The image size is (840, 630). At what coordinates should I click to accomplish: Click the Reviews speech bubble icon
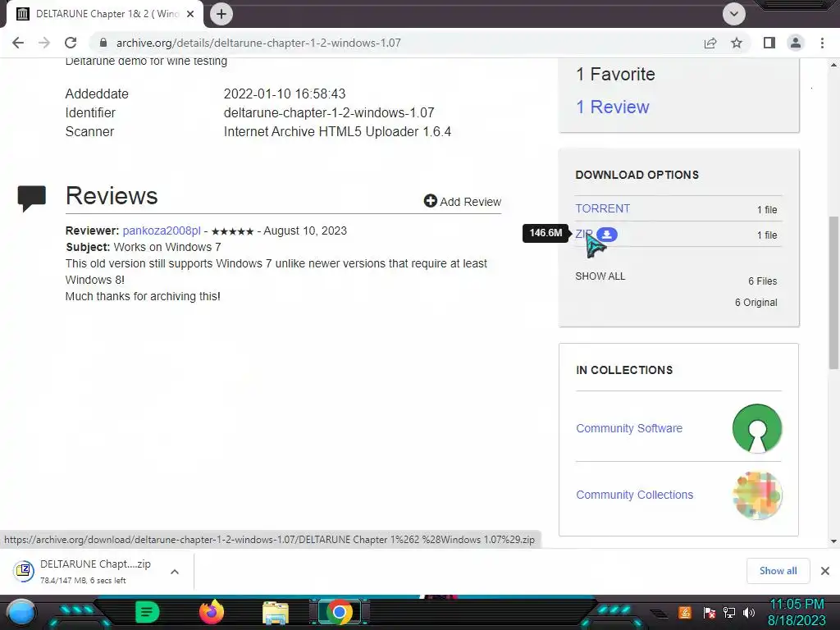click(x=32, y=199)
